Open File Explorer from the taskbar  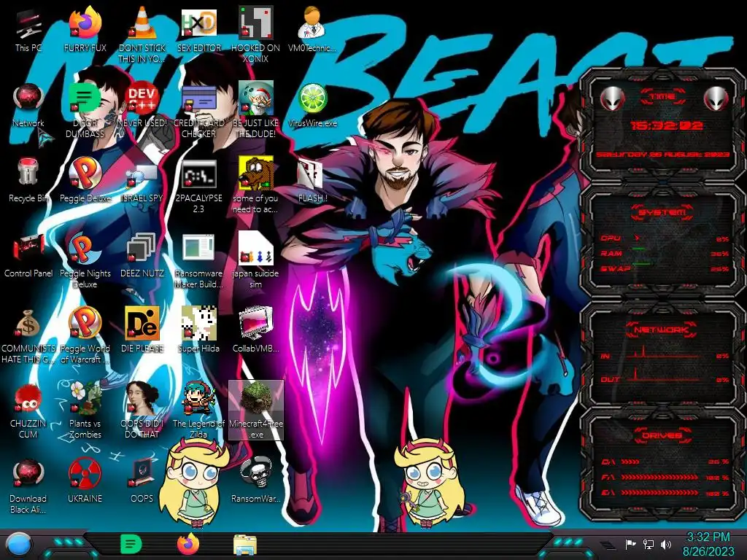pos(245,545)
